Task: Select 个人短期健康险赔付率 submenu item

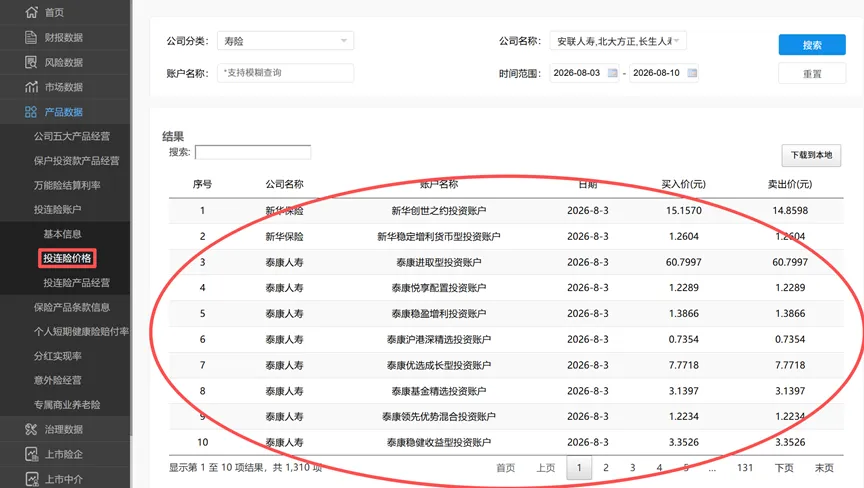Action: (x=81, y=331)
